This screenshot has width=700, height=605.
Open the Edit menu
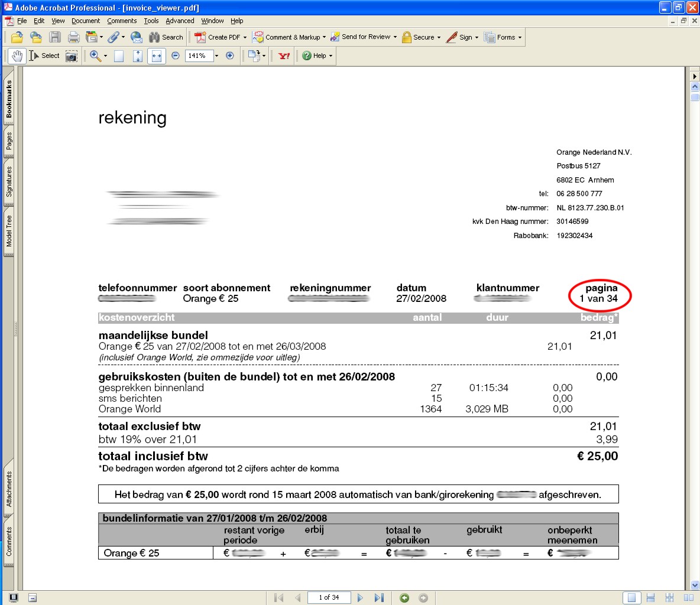(39, 21)
